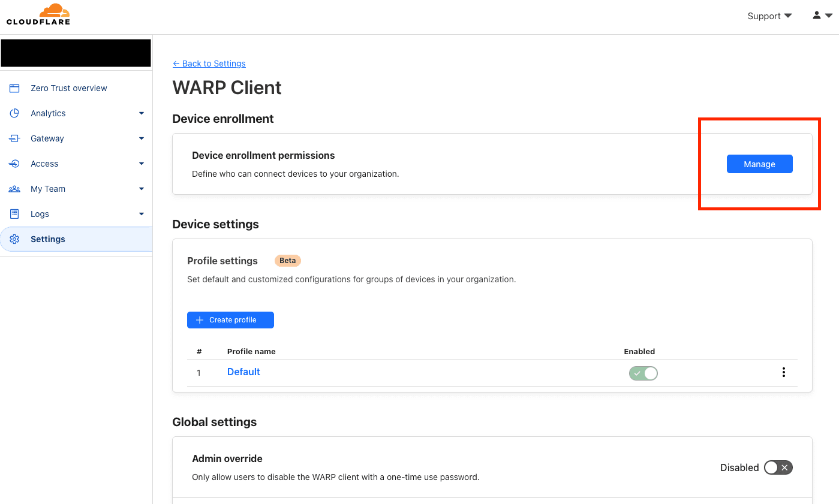Select My Team in the sidebar
This screenshot has height=504, width=839.
[x=48, y=189]
